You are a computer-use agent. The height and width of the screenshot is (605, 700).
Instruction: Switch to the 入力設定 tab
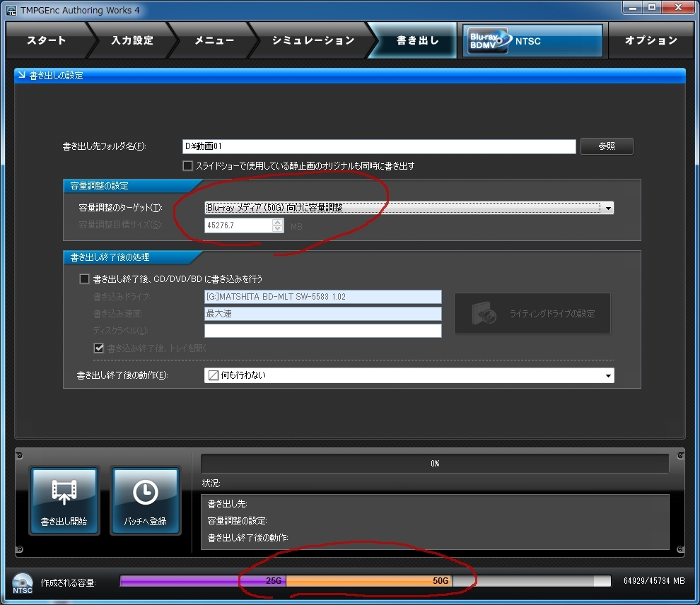pos(132,40)
